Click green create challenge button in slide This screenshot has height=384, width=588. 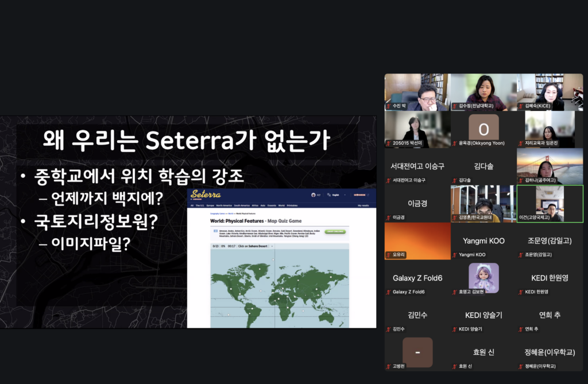click(x=335, y=231)
